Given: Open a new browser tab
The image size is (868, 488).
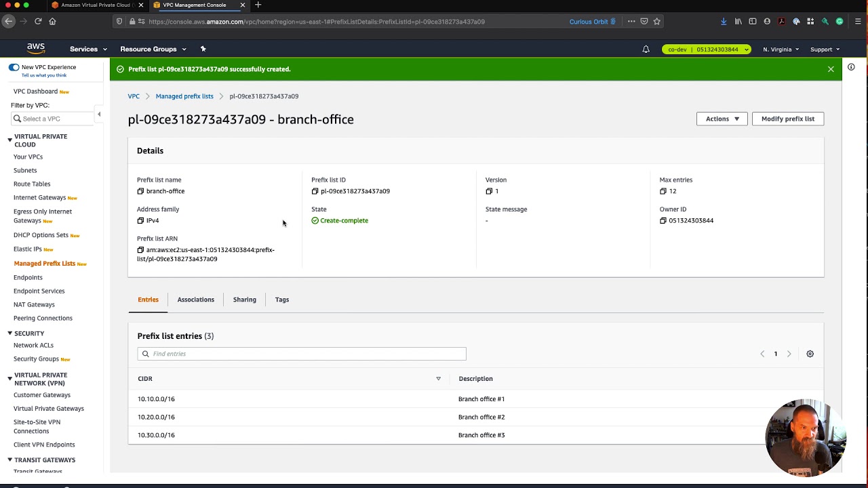Looking at the screenshot, I should 258,5.
